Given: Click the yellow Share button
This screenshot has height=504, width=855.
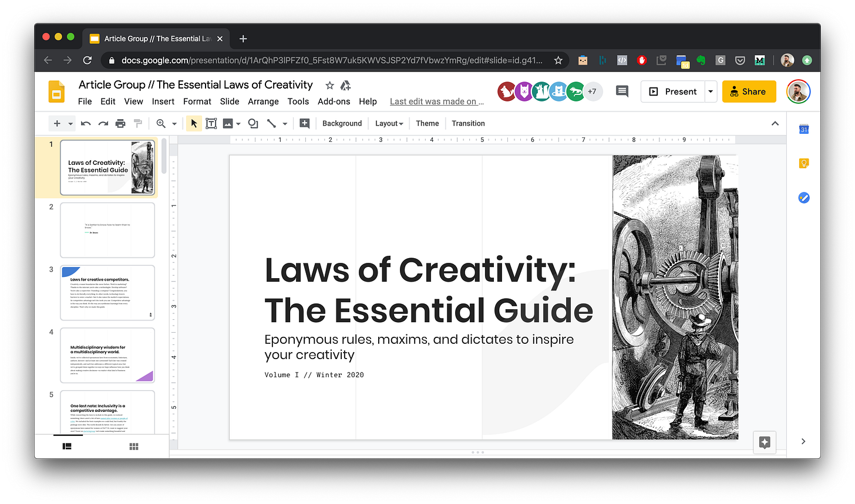Looking at the screenshot, I should click(749, 92).
